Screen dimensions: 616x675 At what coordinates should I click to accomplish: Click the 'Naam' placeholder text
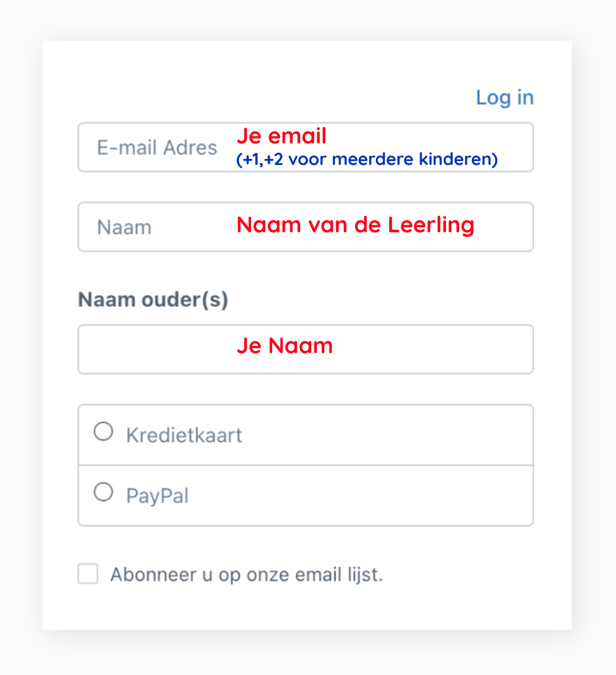point(124,227)
